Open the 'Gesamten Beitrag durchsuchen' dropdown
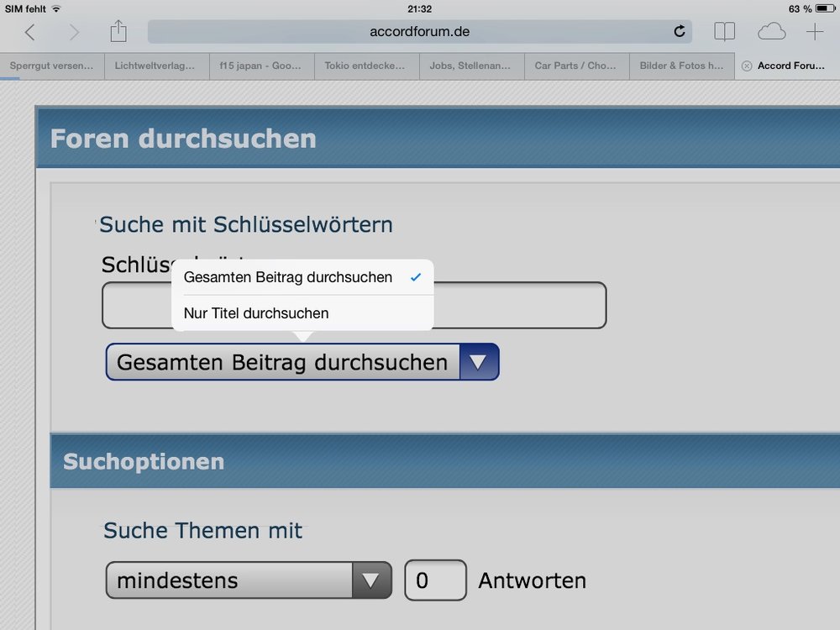 tap(302, 362)
